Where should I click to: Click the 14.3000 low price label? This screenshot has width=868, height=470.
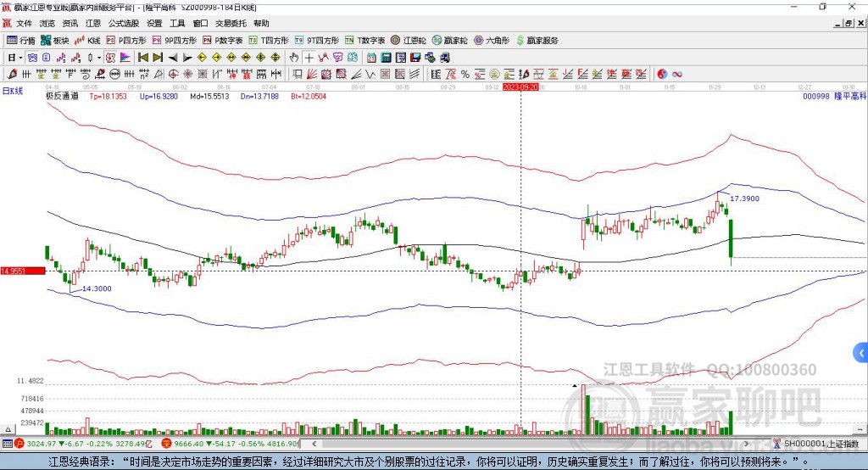coord(97,288)
